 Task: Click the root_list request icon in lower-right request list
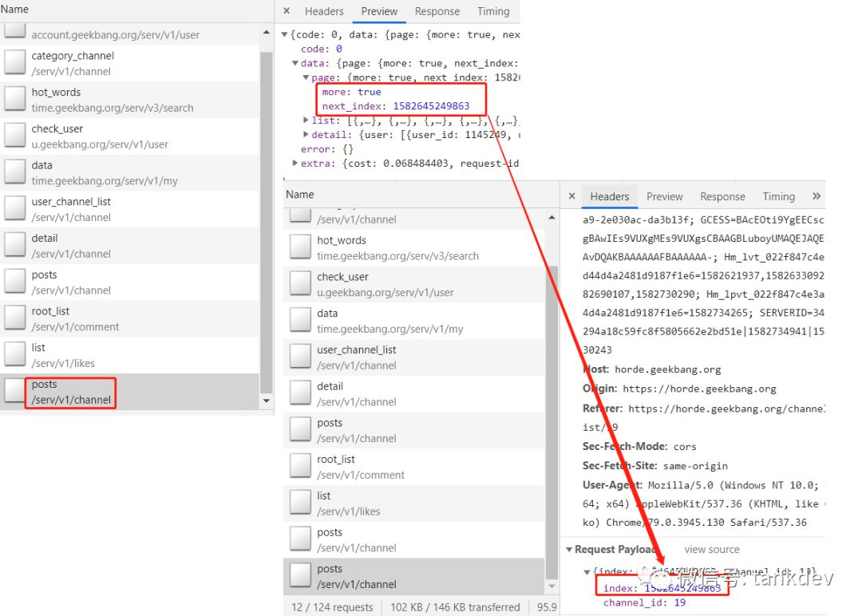(x=300, y=466)
